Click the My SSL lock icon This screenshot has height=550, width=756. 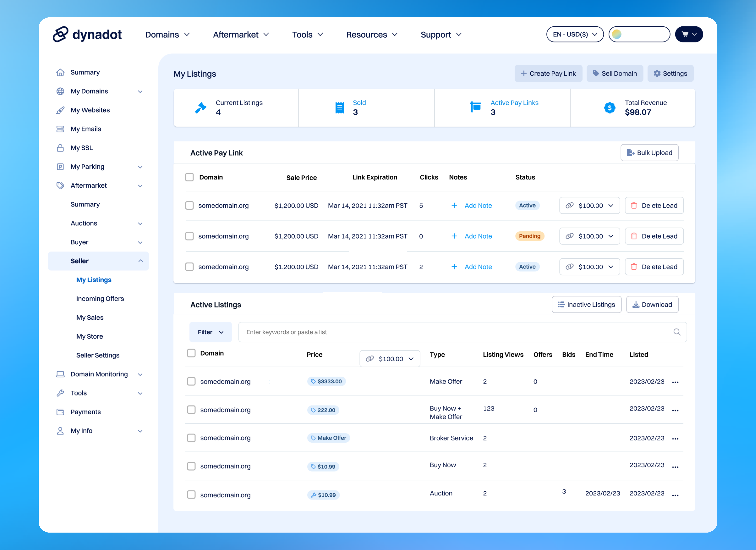(60, 148)
